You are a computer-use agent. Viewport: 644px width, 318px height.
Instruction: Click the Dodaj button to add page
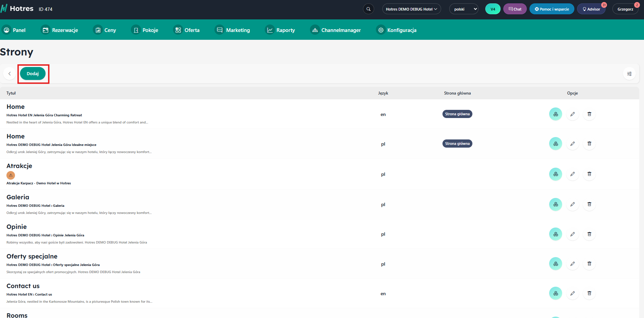[x=33, y=74]
